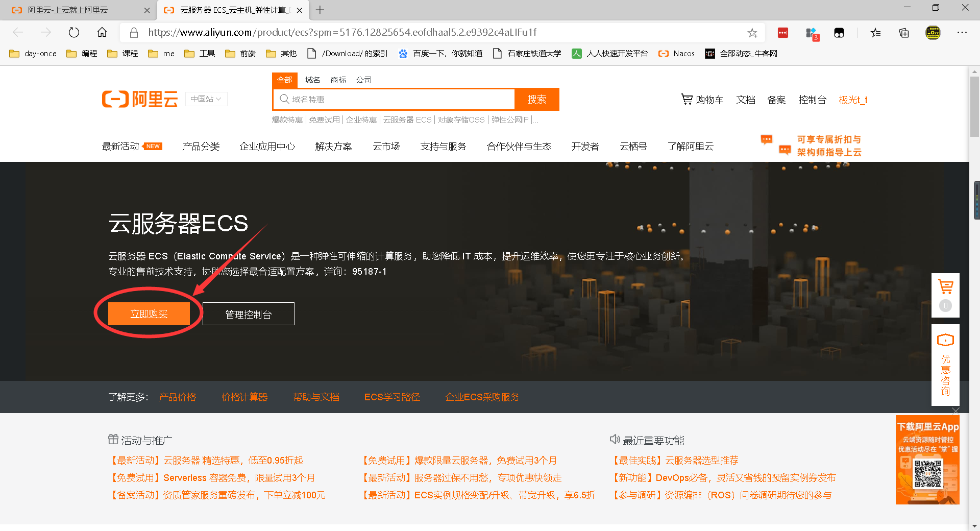Click the 购物车 cart icon in header
This screenshot has height=531, width=980.
pos(687,100)
